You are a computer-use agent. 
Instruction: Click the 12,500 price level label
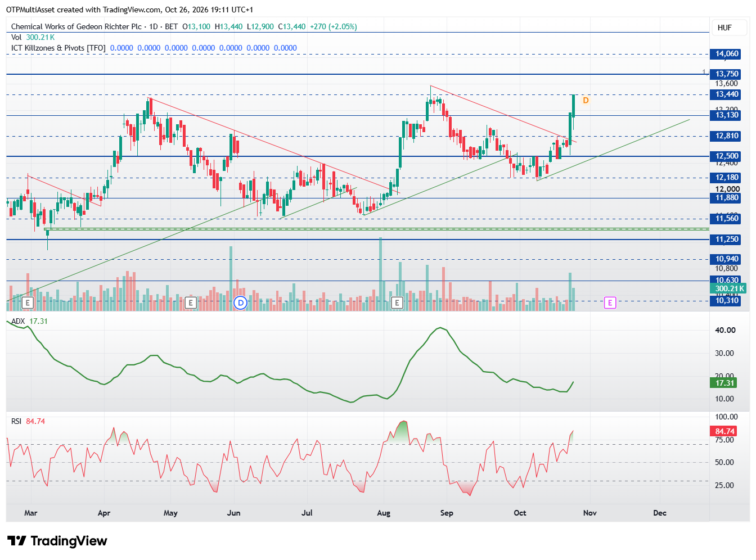726,156
